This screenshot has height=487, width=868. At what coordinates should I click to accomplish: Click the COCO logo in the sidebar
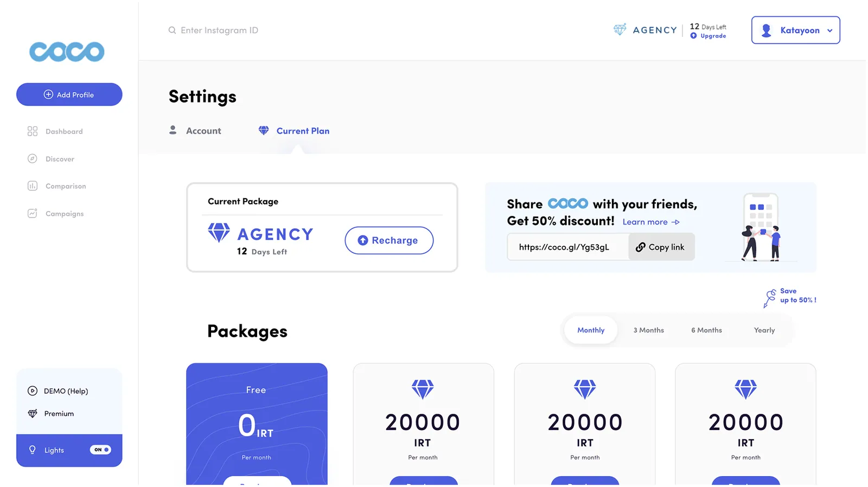(x=67, y=52)
